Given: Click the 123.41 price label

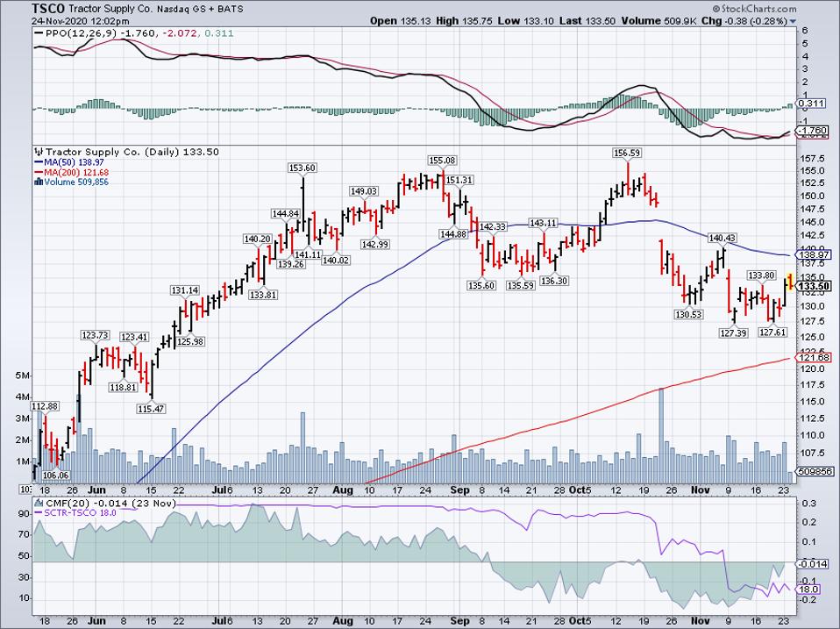Looking at the screenshot, I should (x=134, y=337).
